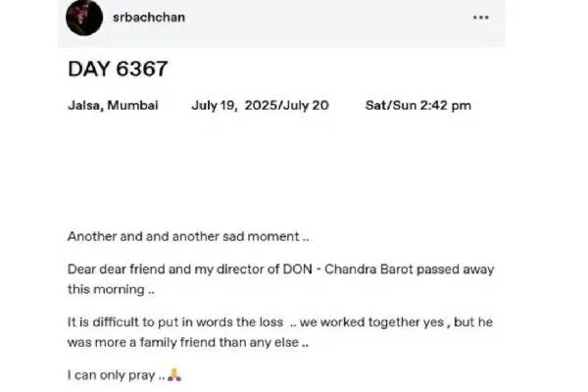Click the words 'passed away'
The height and width of the screenshot is (392, 588).
[x=456, y=269]
